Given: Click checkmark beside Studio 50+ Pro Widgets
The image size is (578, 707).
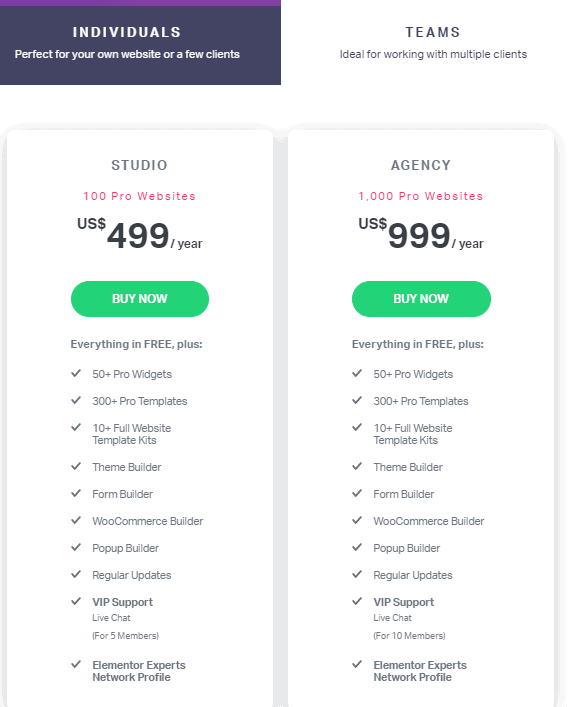Looking at the screenshot, I should pos(76,373).
